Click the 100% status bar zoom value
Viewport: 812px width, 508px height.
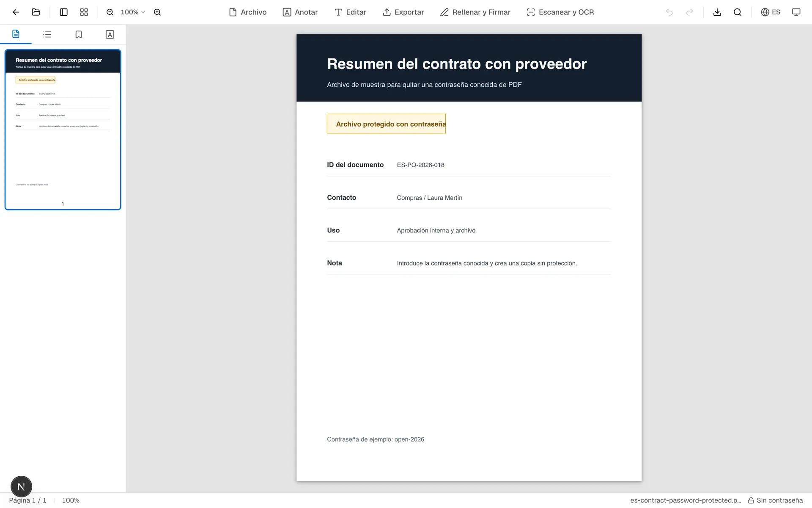point(71,500)
